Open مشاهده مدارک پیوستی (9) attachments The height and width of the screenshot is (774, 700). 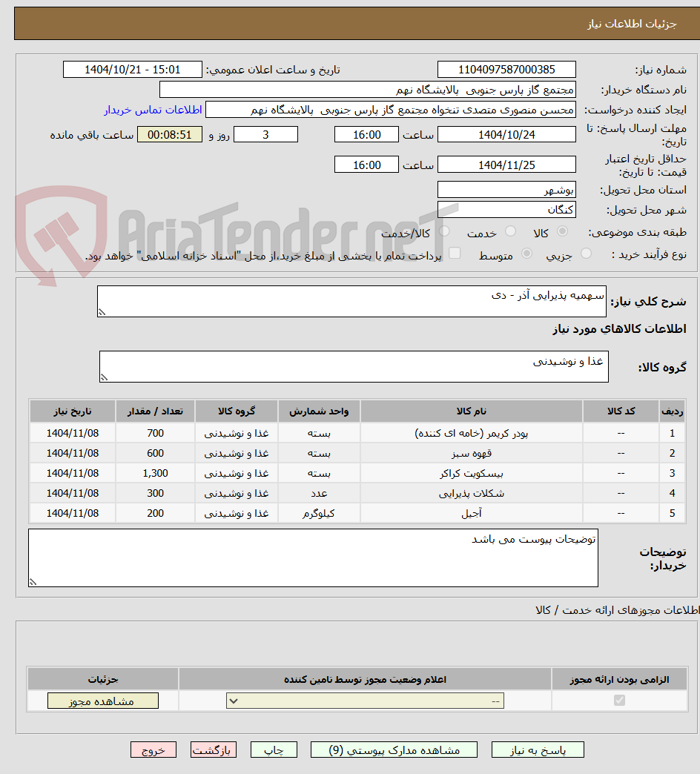point(394,750)
